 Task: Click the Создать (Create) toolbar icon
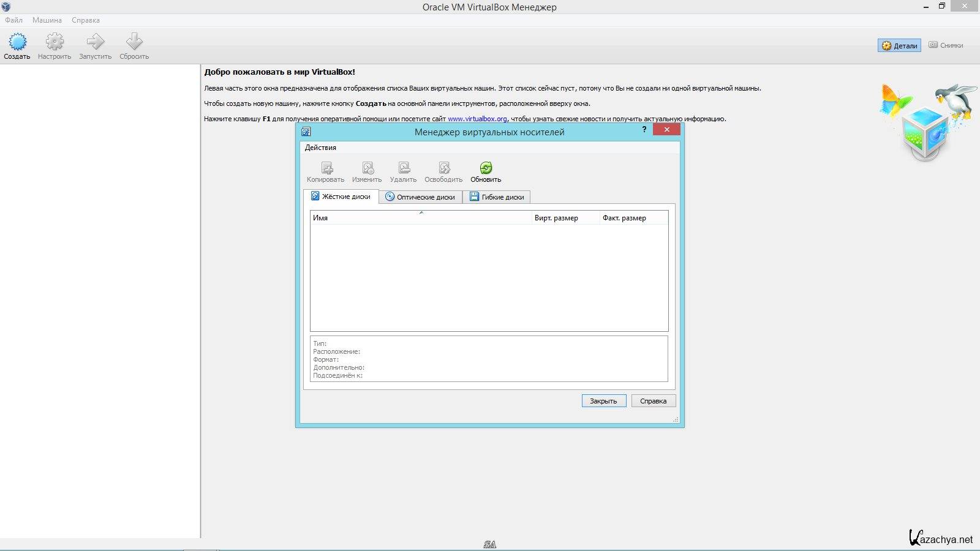pyautogui.click(x=17, y=42)
